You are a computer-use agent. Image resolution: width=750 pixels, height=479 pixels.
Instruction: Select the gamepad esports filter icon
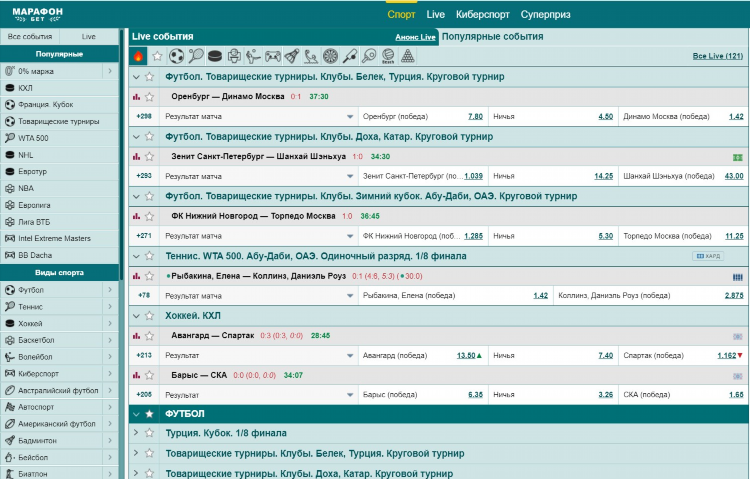click(x=273, y=56)
